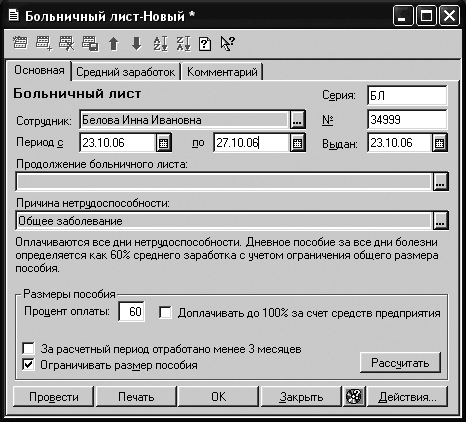Activate the What's This help cursor icon
466x422 pixels.
pos(228,44)
